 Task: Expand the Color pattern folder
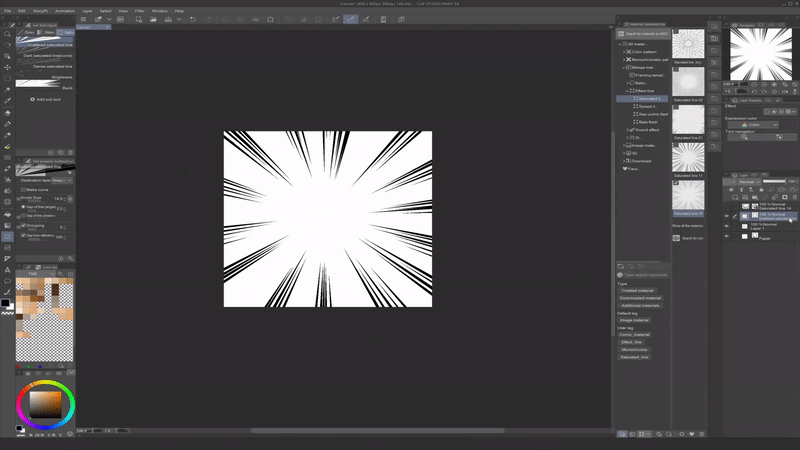point(623,52)
